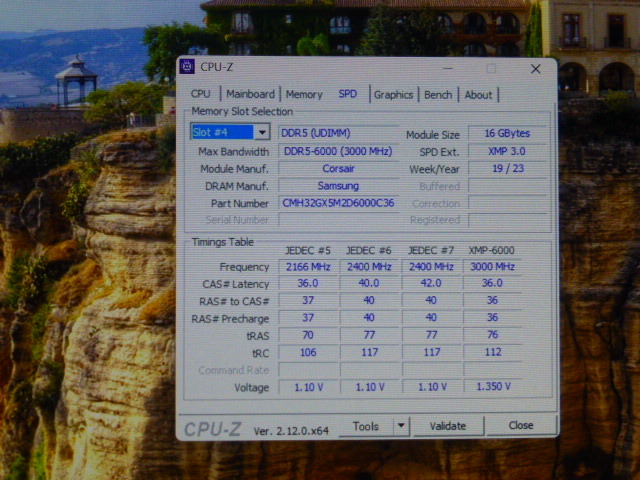Viewport: 640px width, 480px height.
Task: Open the Tools dropdown arrow
Action: tap(401, 426)
